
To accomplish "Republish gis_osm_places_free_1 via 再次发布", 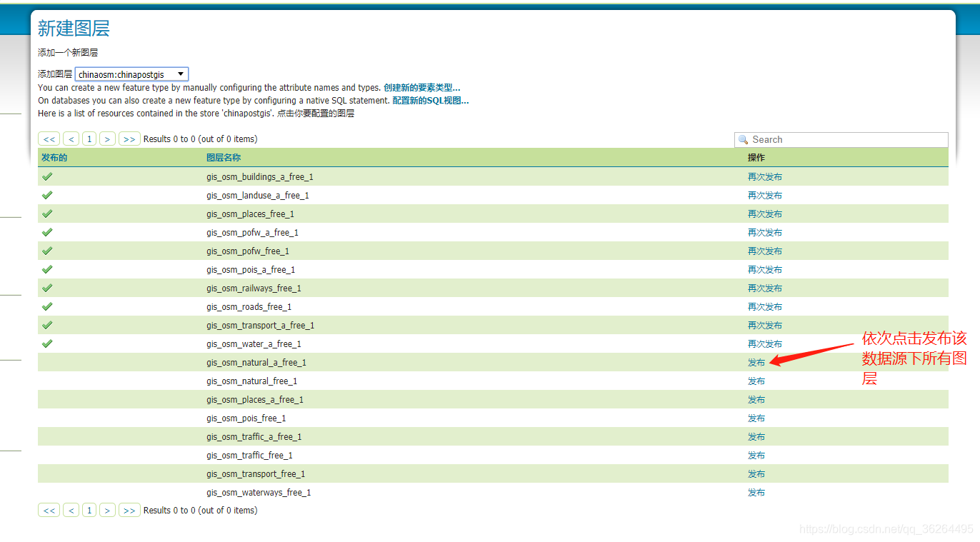I will tap(765, 214).
